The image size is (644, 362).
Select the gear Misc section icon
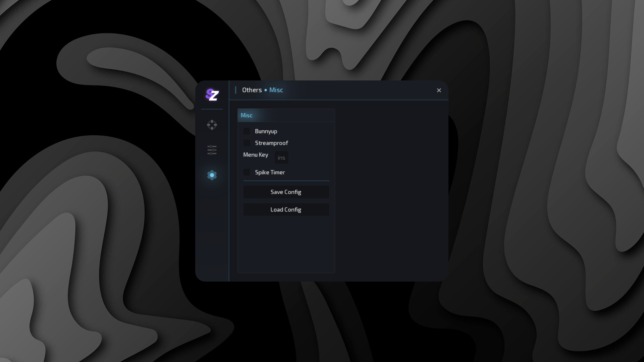point(212,175)
